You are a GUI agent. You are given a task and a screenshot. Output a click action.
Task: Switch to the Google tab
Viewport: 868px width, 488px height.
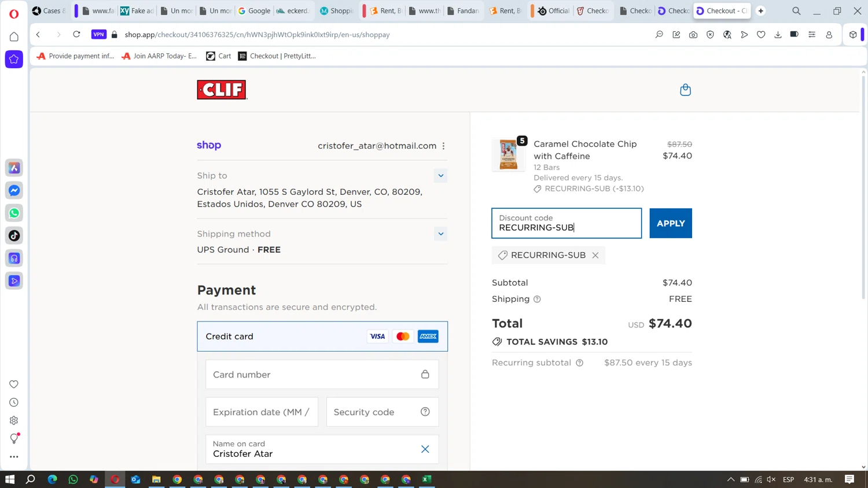pyautogui.click(x=255, y=11)
